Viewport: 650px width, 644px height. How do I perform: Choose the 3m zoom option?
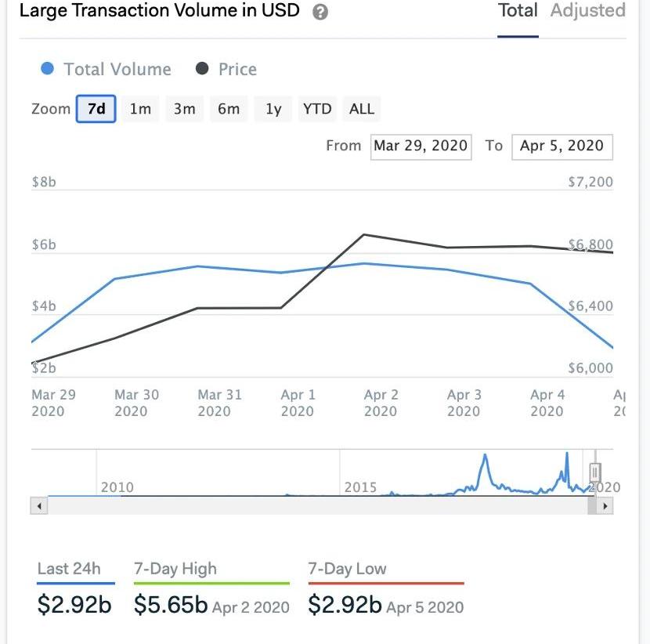click(x=185, y=109)
